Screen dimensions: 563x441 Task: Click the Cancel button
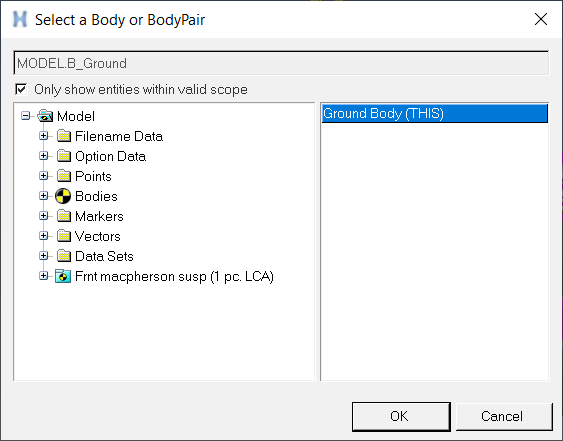[x=504, y=417]
